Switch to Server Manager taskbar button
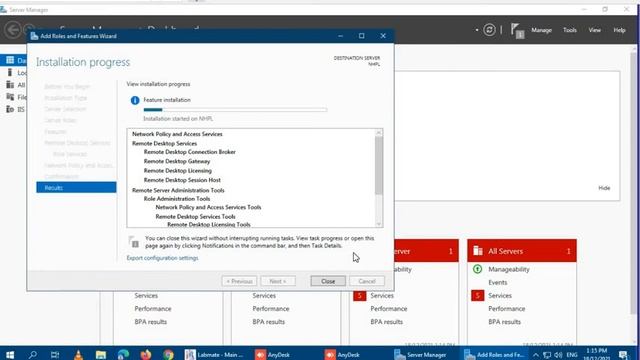The height and width of the screenshot is (360, 640). (420, 354)
